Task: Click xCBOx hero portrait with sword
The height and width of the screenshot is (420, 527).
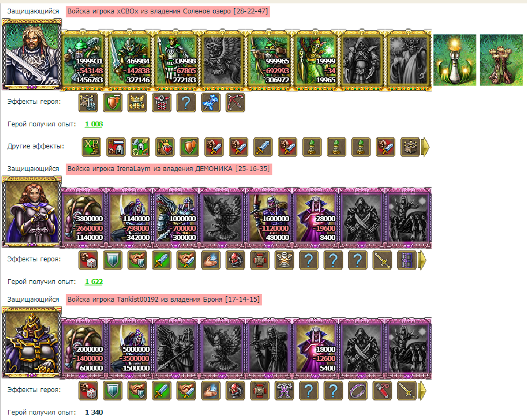Action: pos(32,55)
